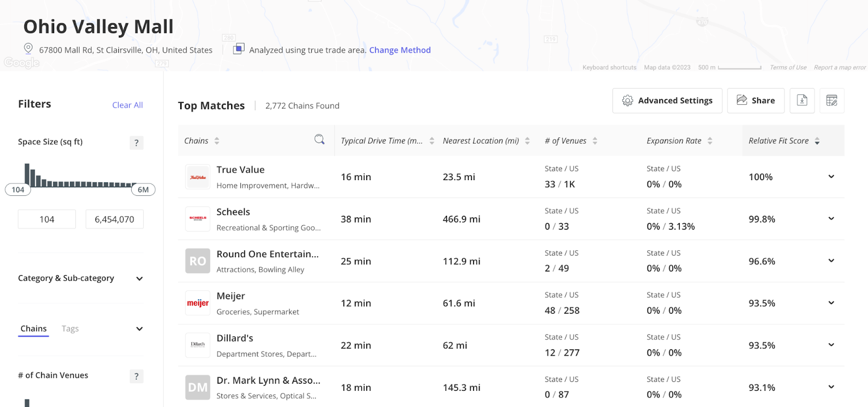Click the Change Method link

click(x=400, y=50)
